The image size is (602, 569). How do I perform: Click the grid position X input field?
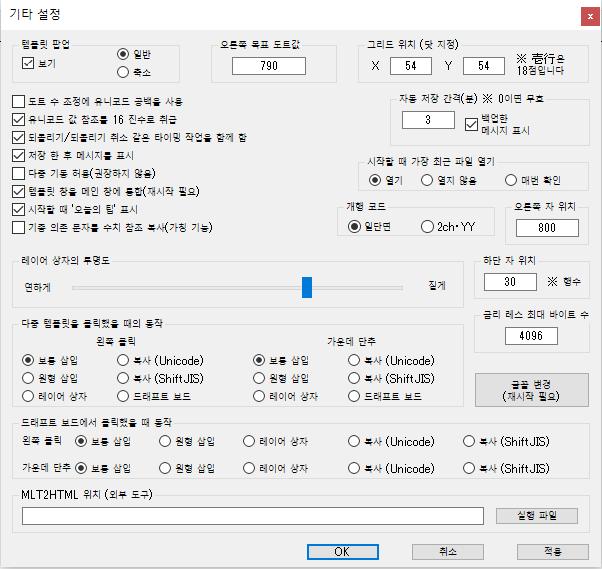[x=410, y=66]
